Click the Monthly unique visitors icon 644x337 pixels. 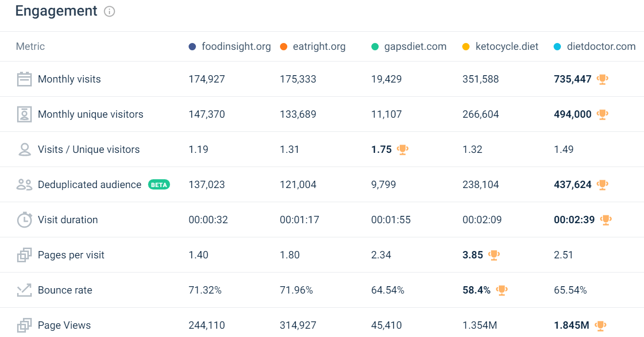[x=24, y=114]
